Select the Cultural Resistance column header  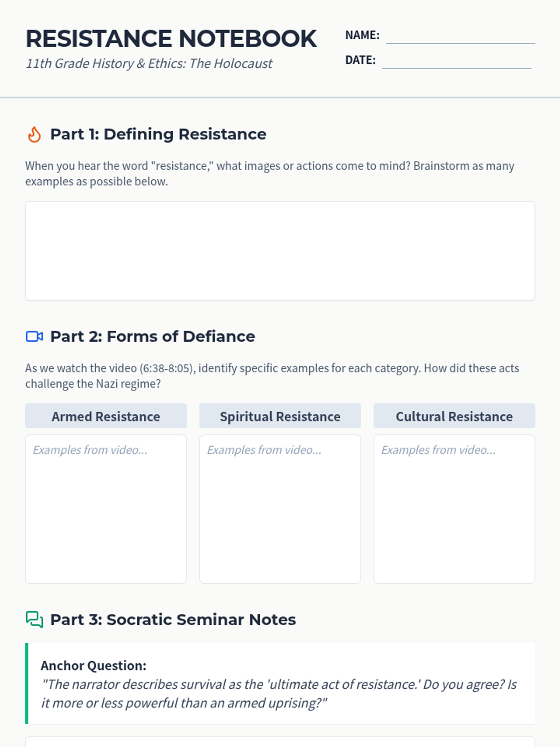click(454, 416)
